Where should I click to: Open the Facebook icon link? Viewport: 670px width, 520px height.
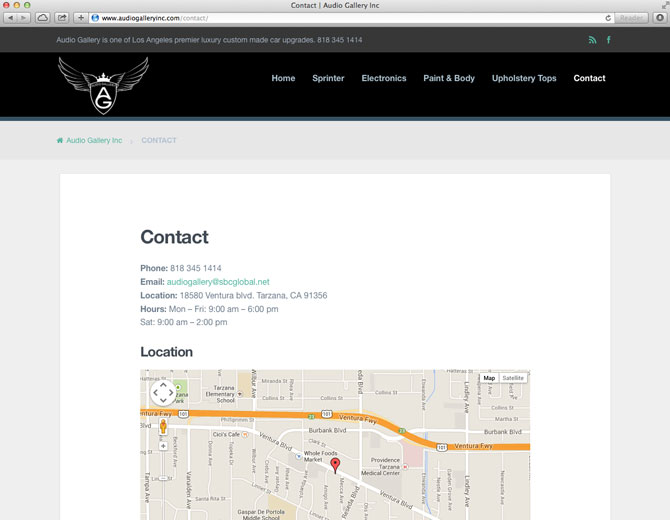point(609,40)
